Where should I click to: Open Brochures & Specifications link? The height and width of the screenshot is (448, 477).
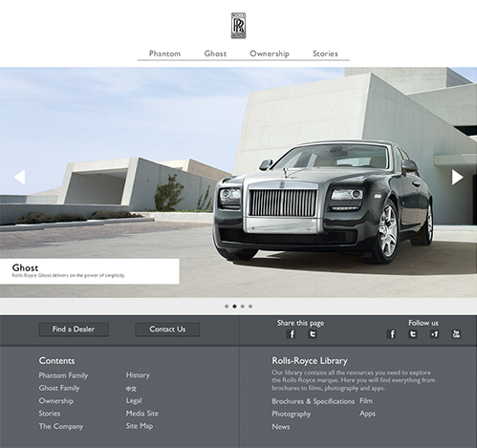[313, 401]
